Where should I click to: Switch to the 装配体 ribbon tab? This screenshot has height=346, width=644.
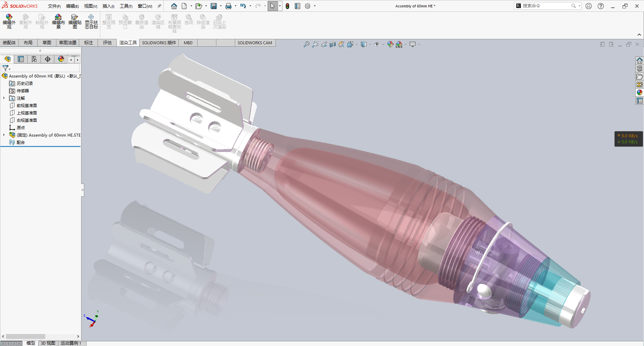click(x=9, y=43)
